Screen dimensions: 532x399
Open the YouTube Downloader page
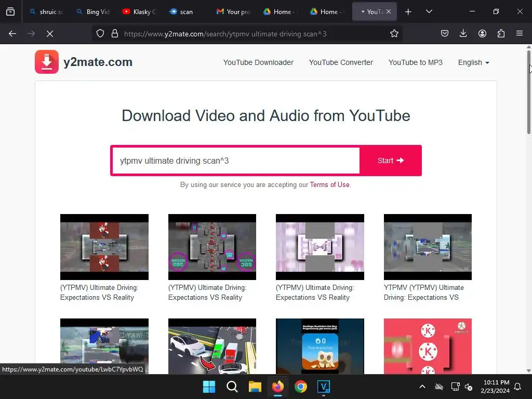258,62
